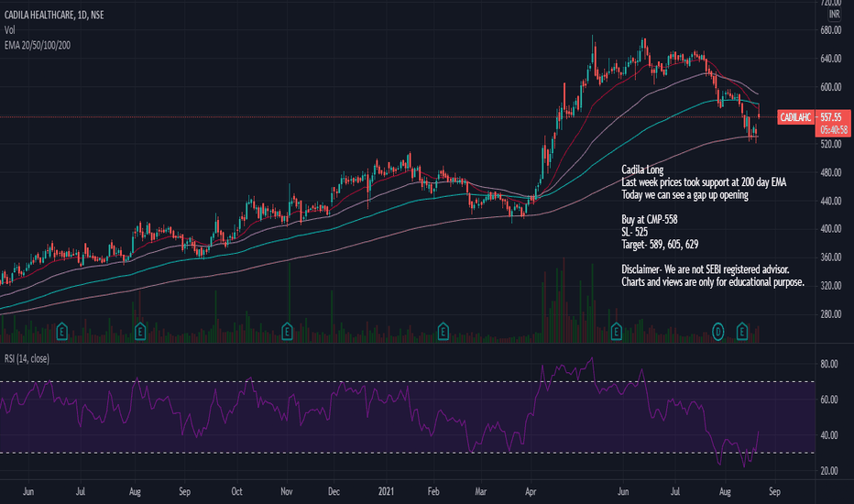Click the Feb label on time axis
Screen dimensions: 854x504
click(433, 491)
